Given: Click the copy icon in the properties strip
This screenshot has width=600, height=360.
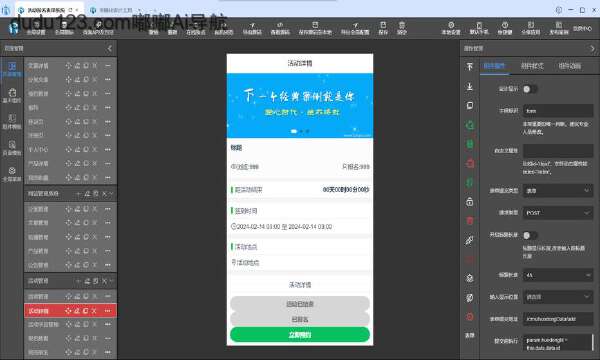Looking at the screenshot, I should pos(470,105).
